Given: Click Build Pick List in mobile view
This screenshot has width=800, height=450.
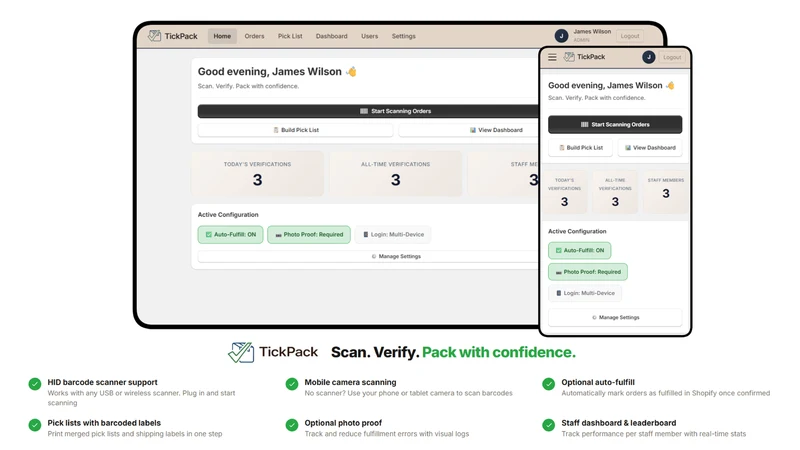Looking at the screenshot, I should [581, 147].
